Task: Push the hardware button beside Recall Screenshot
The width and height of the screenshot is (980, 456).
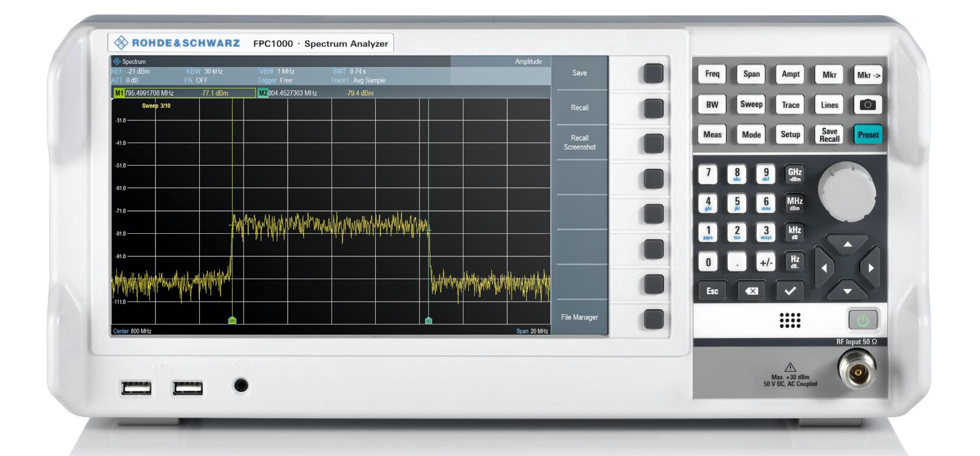Action: [x=653, y=144]
